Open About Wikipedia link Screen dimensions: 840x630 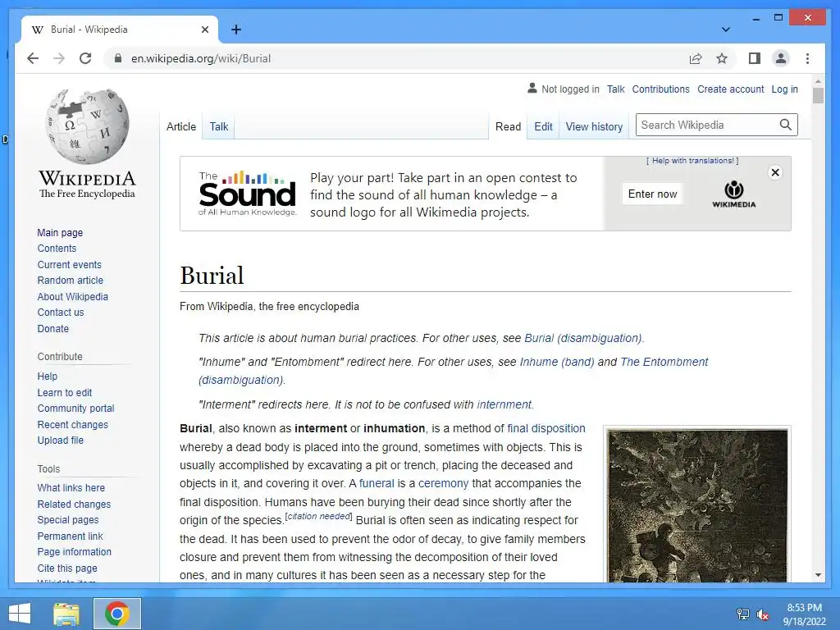(72, 297)
